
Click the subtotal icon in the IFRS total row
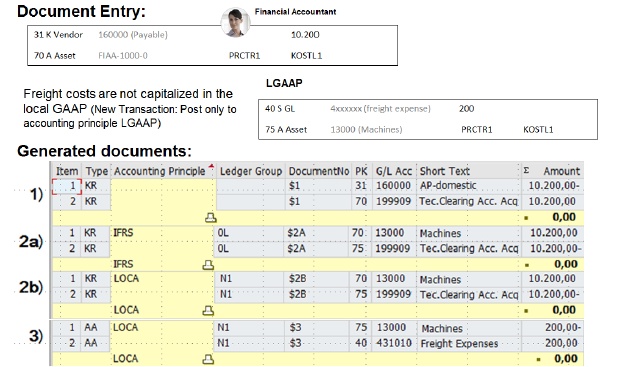pyautogui.click(x=208, y=265)
